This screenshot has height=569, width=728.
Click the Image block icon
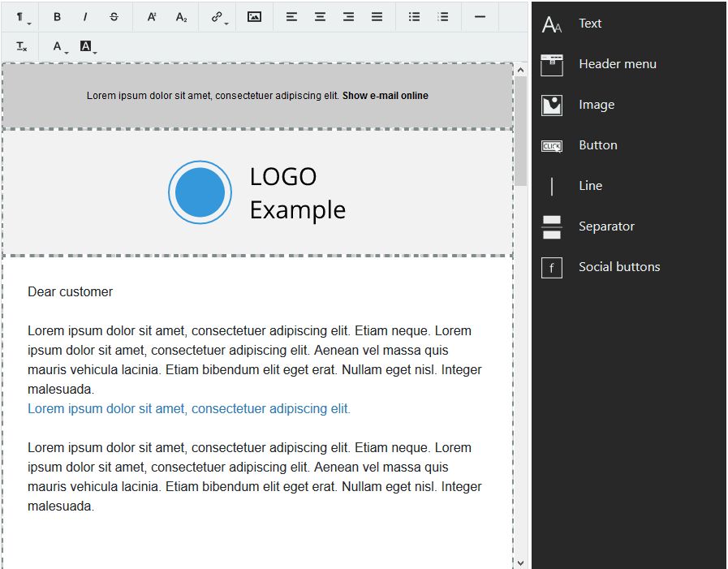click(552, 106)
